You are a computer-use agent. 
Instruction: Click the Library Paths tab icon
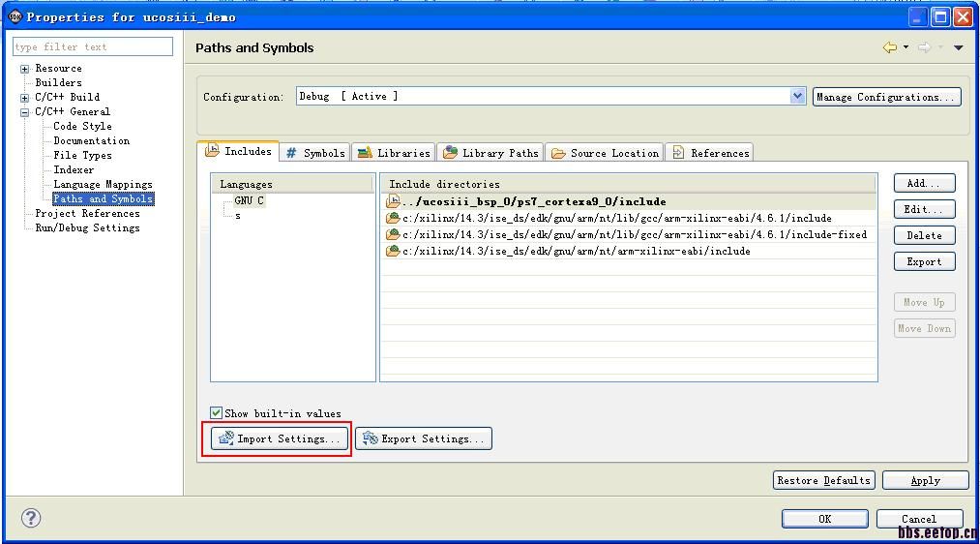click(x=450, y=152)
